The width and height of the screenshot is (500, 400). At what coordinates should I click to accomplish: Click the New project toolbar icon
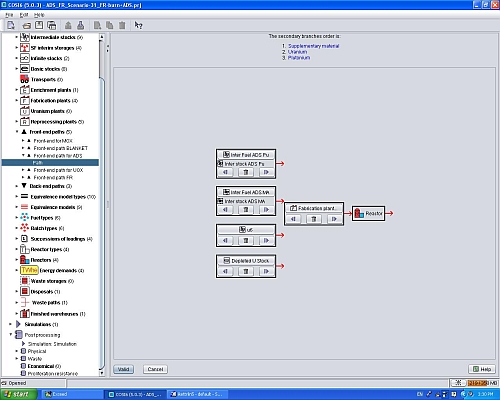[11, 25]
